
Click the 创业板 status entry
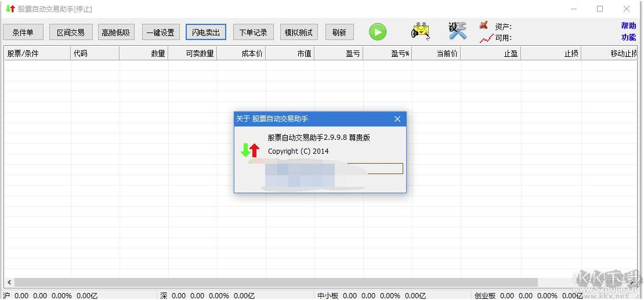pyautogui.click(x=529, y=295)
